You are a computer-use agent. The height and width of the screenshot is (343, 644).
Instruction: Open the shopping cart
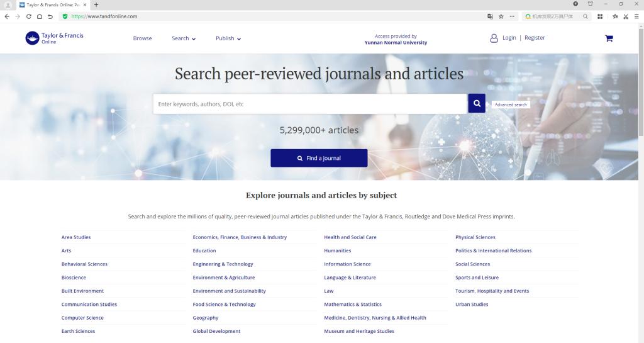608,38
